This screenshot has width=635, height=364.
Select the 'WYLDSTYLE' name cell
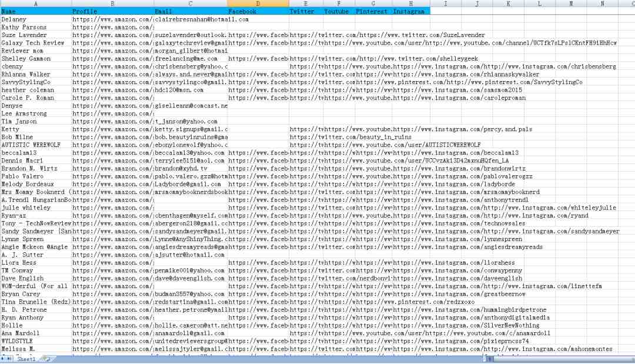36,341
